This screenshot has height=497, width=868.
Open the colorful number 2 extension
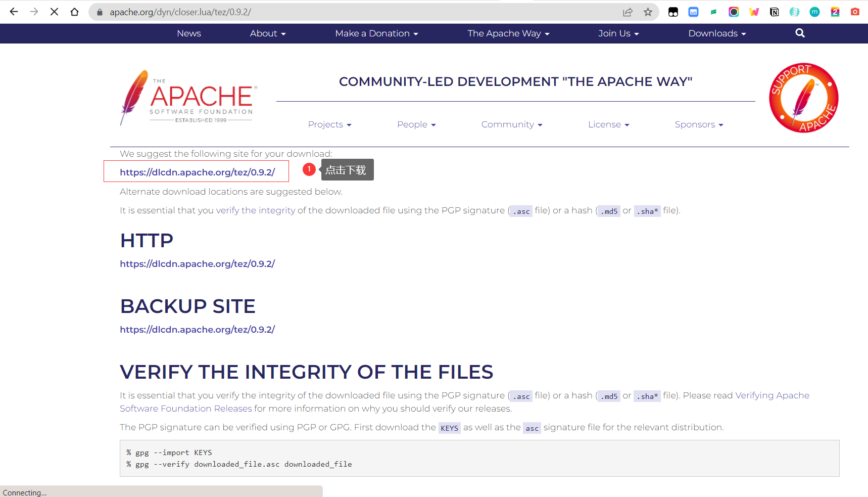[835, 12]
